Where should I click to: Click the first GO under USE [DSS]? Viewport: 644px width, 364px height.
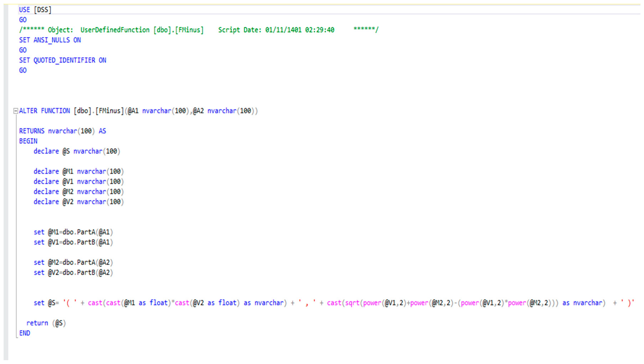click(x=23, y=20)
